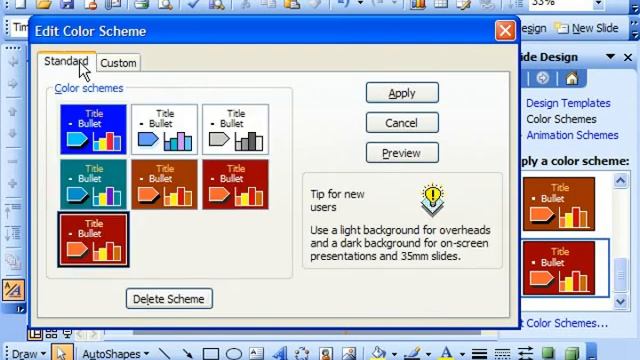Screen dimensions: 640x360
Task: Select the blue background color scheme
Action: pos(93,129)
